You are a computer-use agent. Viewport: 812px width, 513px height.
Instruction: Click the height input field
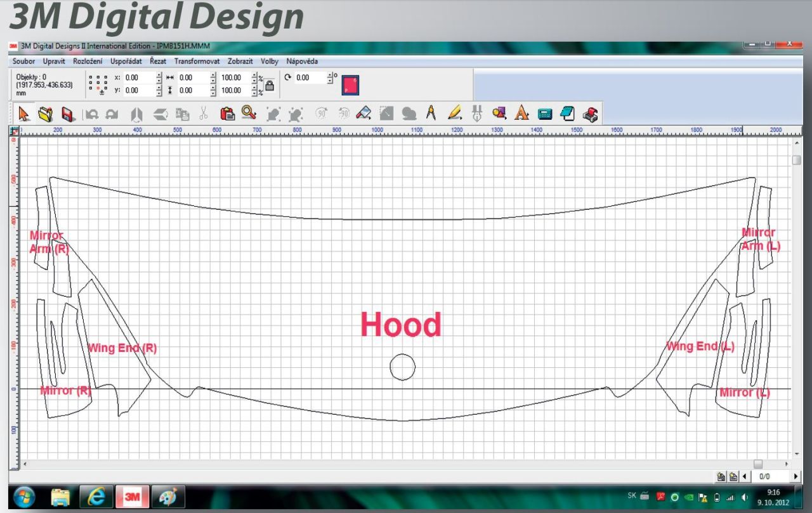(x=193, y=91)
